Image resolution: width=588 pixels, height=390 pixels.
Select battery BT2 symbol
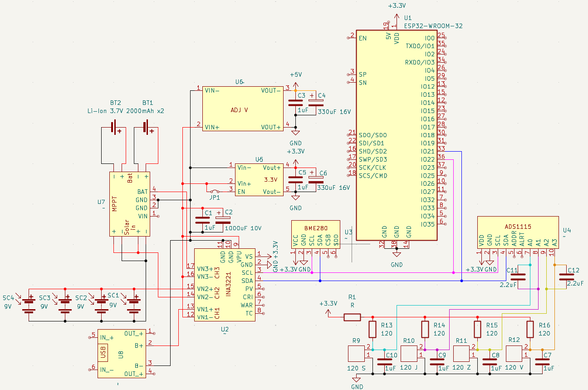click(115, 128)
